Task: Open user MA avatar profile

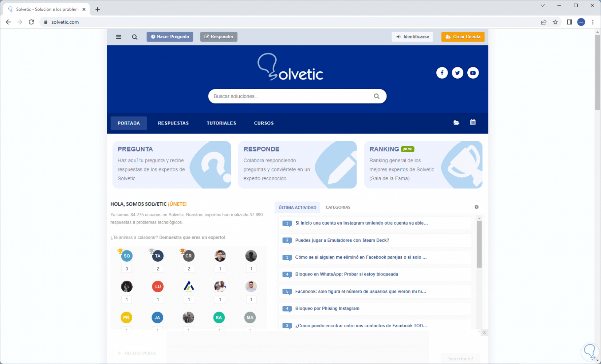Action: (250, 317)
